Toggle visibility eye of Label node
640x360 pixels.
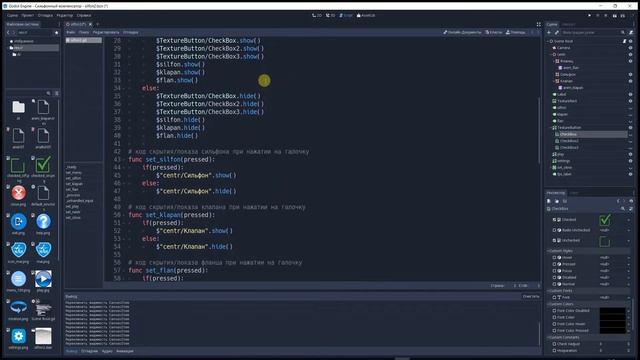[x=631, y=94]
